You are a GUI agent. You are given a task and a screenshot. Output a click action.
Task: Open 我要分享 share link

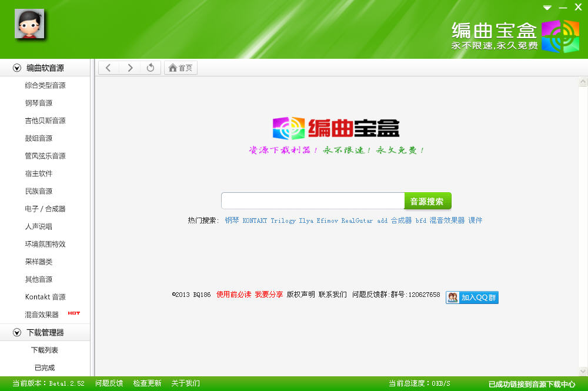tap(269, 295)
